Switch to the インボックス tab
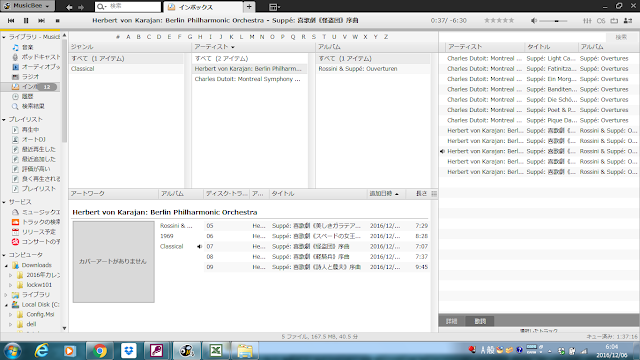 click(x=203, y=7)
